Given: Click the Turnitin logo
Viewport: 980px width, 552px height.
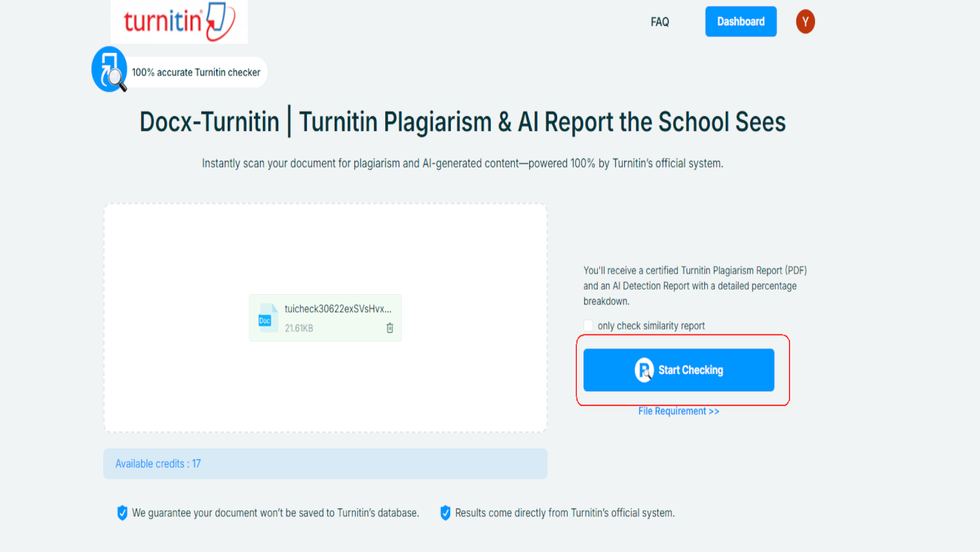Looking at the screenshot, I should [x=179, y=22].
